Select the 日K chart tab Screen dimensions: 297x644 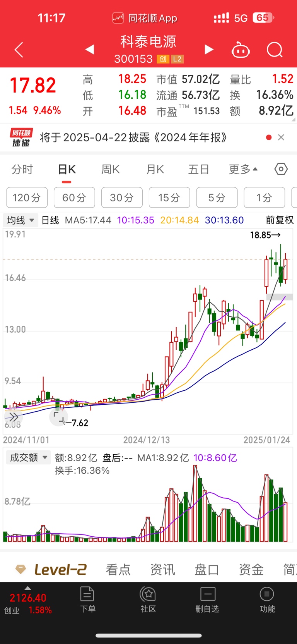(x=67, y=170)
